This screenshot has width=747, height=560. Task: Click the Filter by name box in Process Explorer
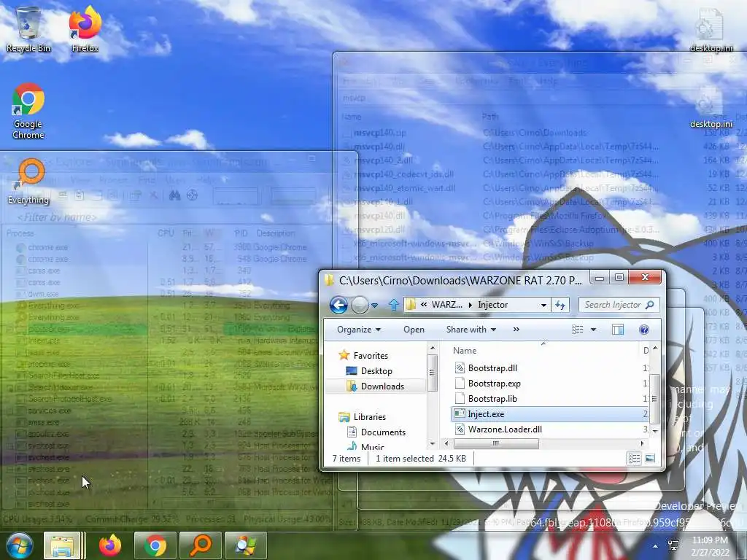[x=57, y=217]
